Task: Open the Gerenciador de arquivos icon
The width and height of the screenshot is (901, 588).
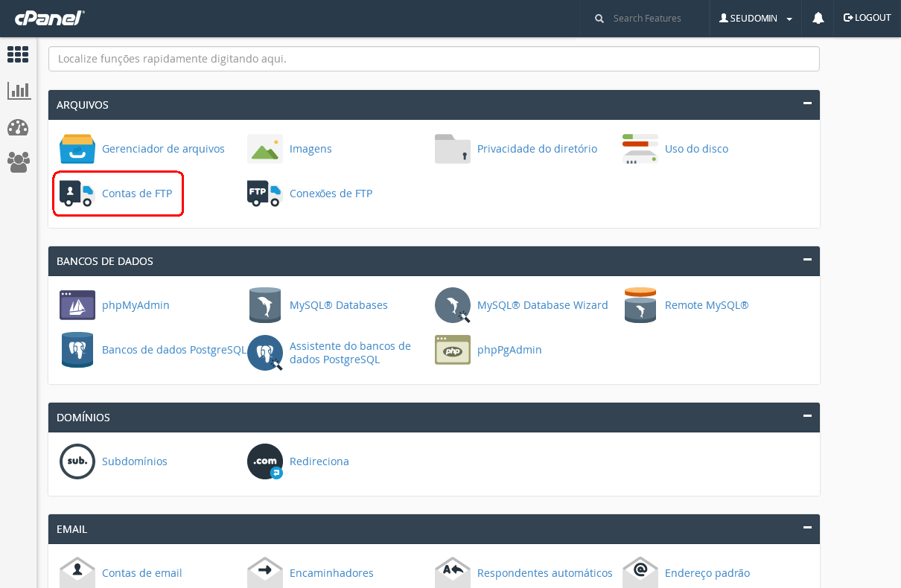Action: (77, 149)
